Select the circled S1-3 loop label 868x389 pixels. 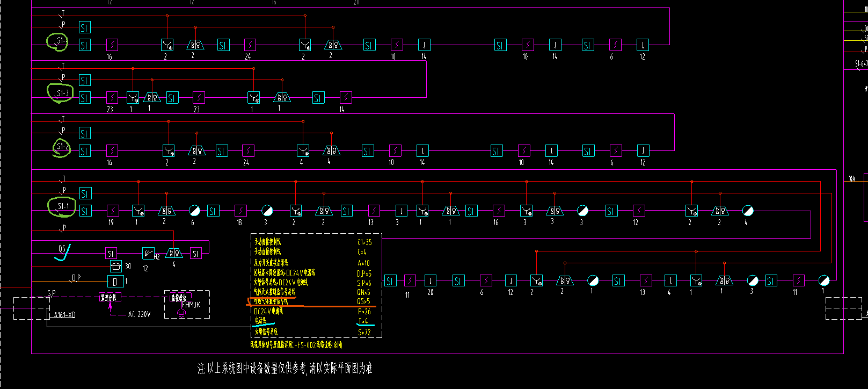click(x=63, y=93)
